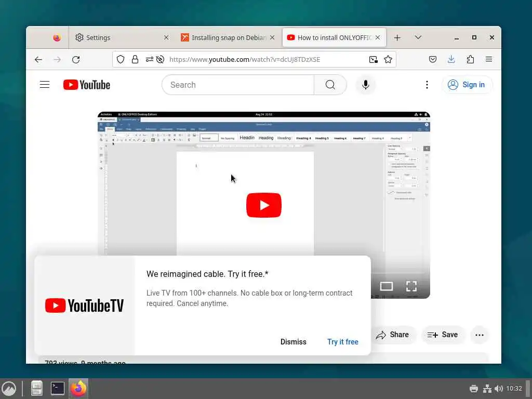
Task: Open site permissions icon in address bar
Action: 149,59
